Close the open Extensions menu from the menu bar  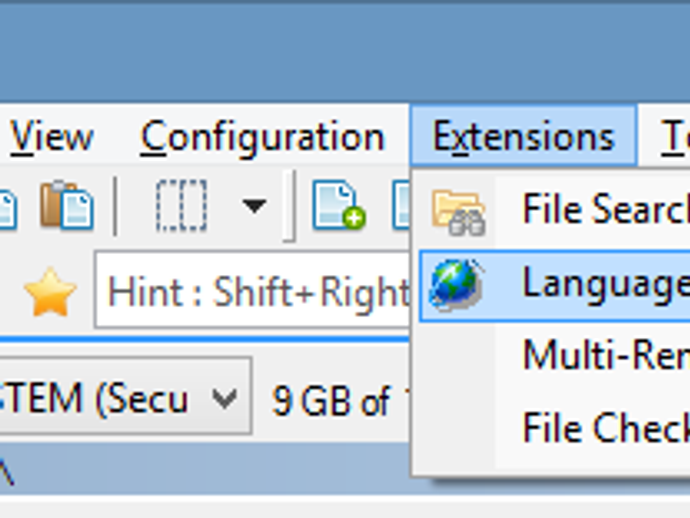pos(524,136)
